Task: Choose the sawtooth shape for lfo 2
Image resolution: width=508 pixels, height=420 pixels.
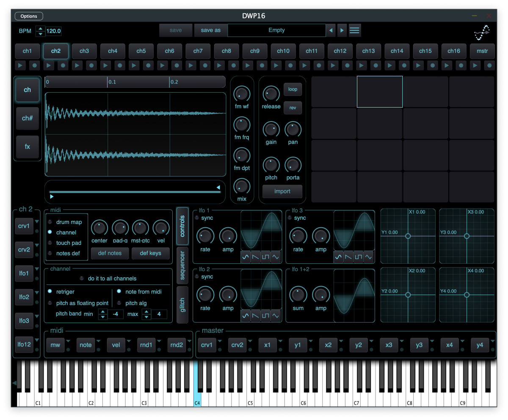Action: click(256, 315)
